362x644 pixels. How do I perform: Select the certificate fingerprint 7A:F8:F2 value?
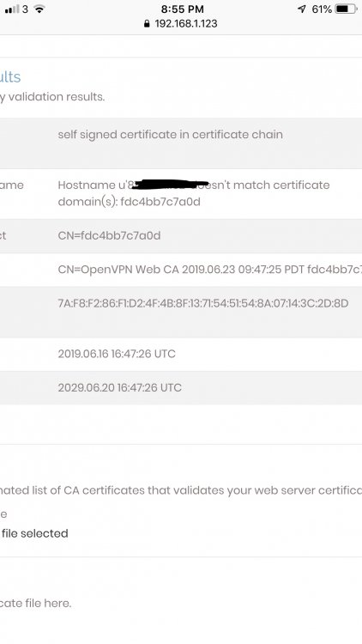click(x=203, y=303)
